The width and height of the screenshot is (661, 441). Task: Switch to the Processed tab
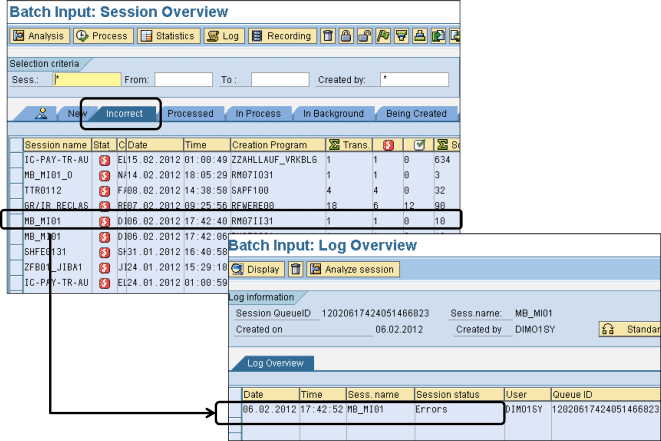click(x=190, y=114)
